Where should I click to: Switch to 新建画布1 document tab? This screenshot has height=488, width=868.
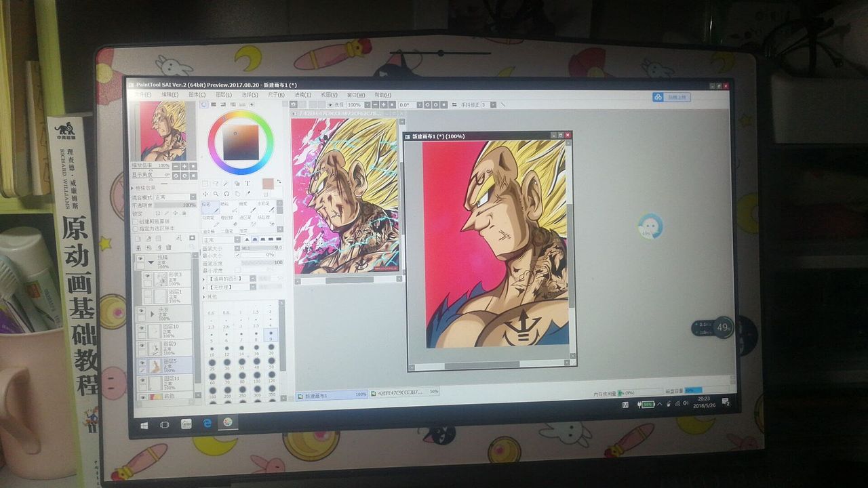tap(332, 394)
